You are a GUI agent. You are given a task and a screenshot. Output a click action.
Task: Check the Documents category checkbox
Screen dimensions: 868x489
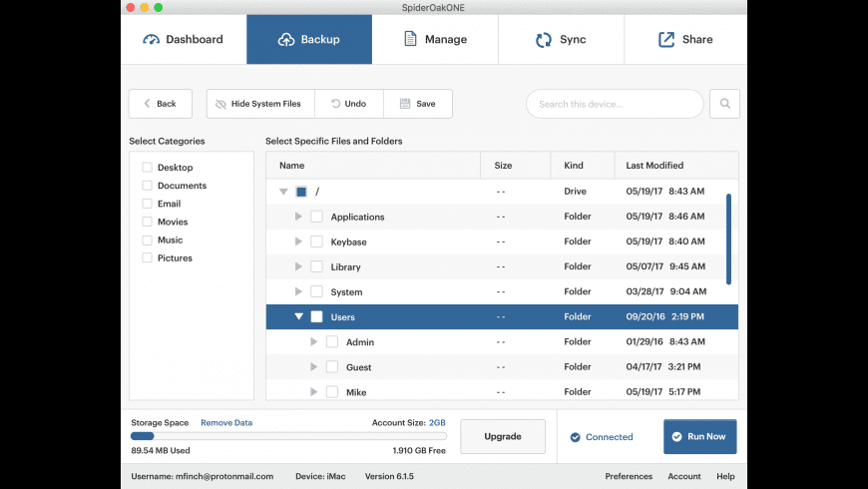pos(148,186)
